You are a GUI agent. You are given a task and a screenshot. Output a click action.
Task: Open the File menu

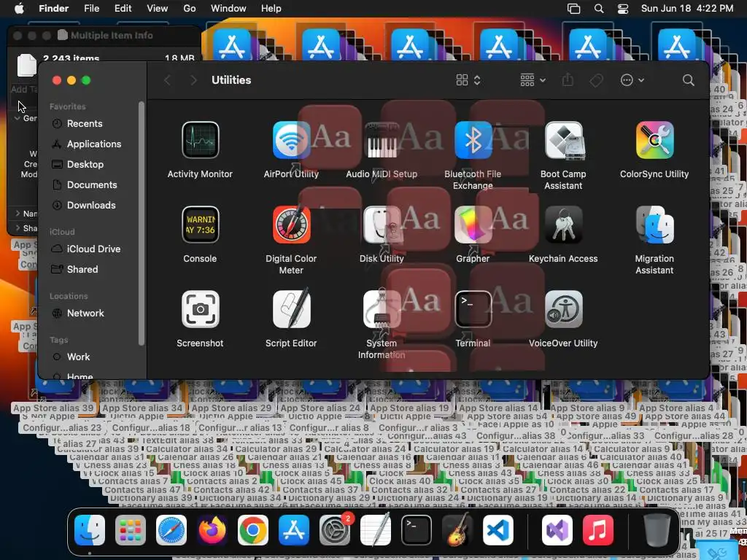[91, 9]
